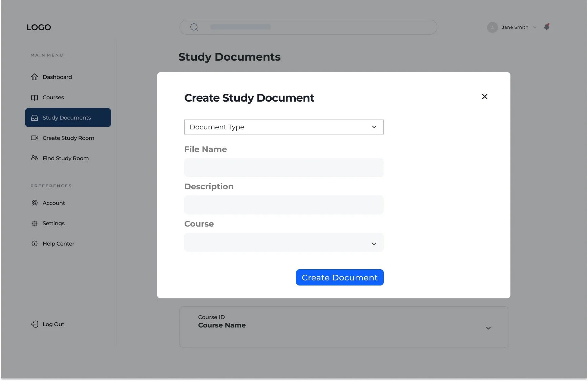Click the Create Document button
The height and width of the screenshot is (381, 588).
[340, 277]
